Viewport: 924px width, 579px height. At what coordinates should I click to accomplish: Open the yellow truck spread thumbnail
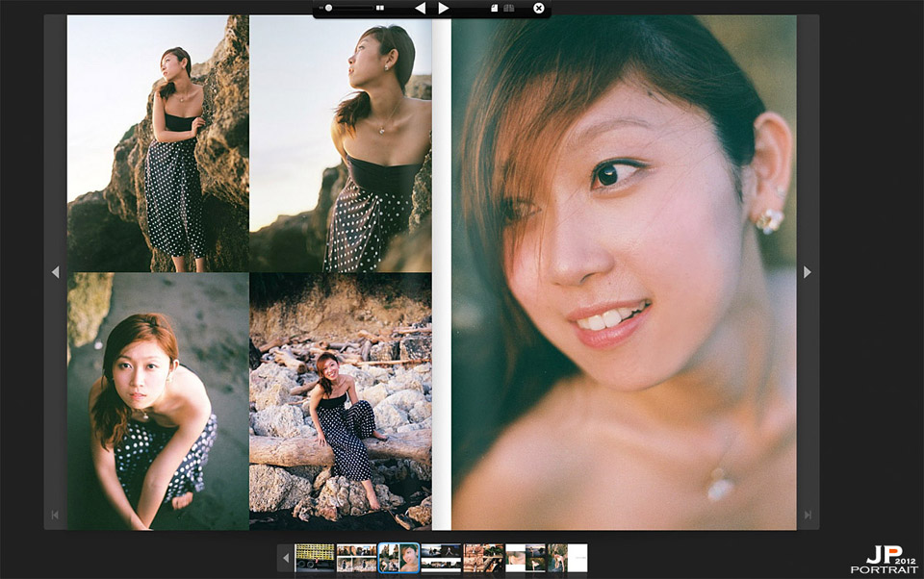[x=315, y=558]
